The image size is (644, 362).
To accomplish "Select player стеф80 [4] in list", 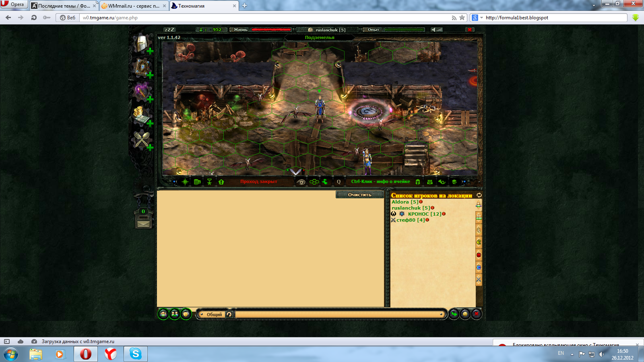I will coord(411,220).
